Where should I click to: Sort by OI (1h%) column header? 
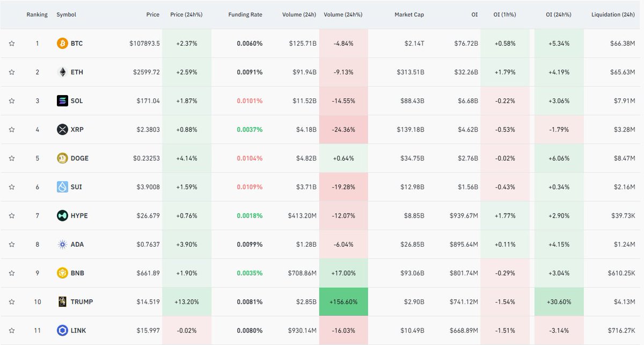[x=504, y=15]
